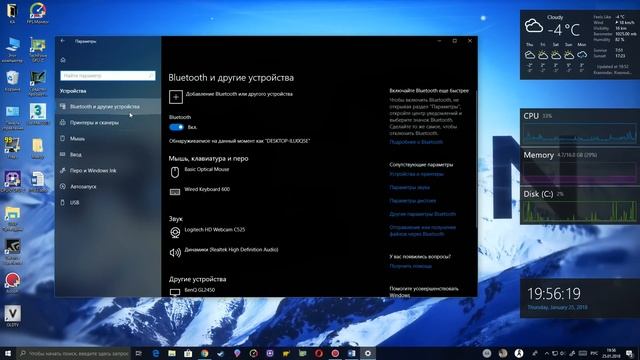Viewport: 640px width, 360px height.
Task: Open the Корзина recycle bin icon
Action: [x=12, y=81]
